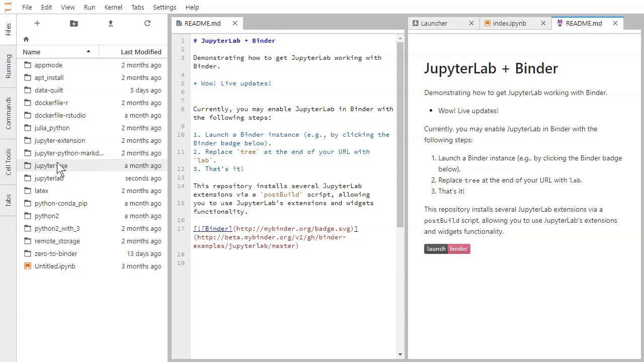The height and width of the screenshot is (362, 644).
Task: Open the Help menu
Action: pyautogui.click(x=192, y=7)
